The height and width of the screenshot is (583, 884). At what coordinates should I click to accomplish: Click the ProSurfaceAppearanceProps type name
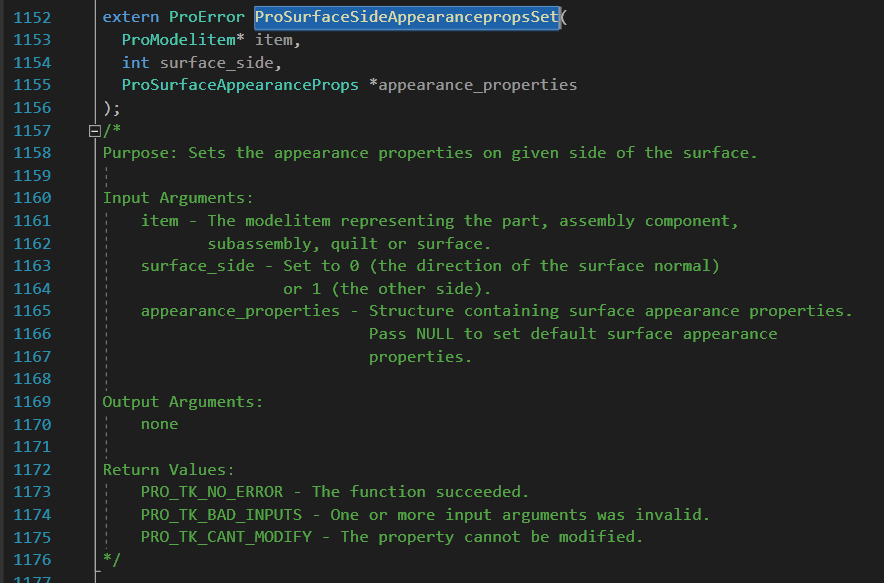[239, 85]
